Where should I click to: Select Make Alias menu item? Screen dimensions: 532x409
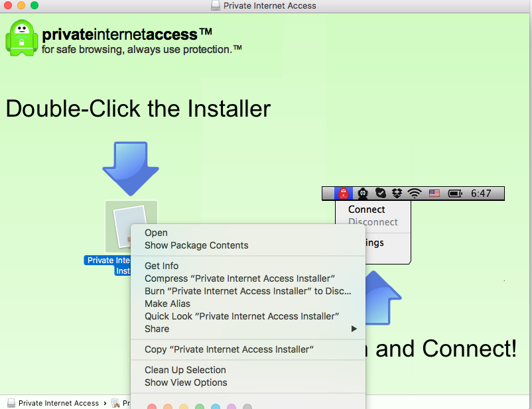click(248, 304)
